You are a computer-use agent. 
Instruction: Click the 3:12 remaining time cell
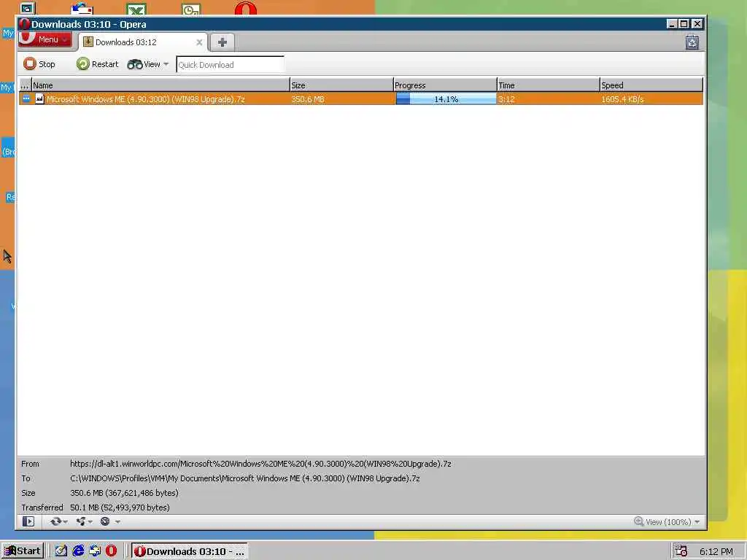[506, 99]
